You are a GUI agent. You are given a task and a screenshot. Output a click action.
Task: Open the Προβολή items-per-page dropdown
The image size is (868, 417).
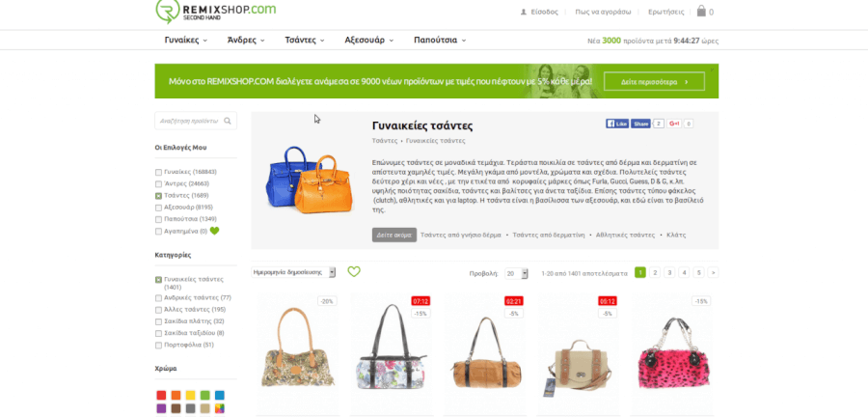coord(517,273)
